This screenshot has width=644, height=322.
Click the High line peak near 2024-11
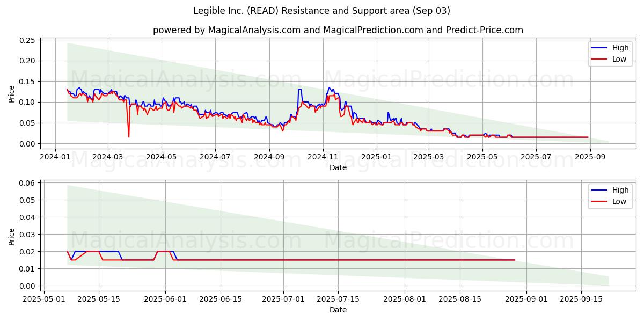click(329, 87)
